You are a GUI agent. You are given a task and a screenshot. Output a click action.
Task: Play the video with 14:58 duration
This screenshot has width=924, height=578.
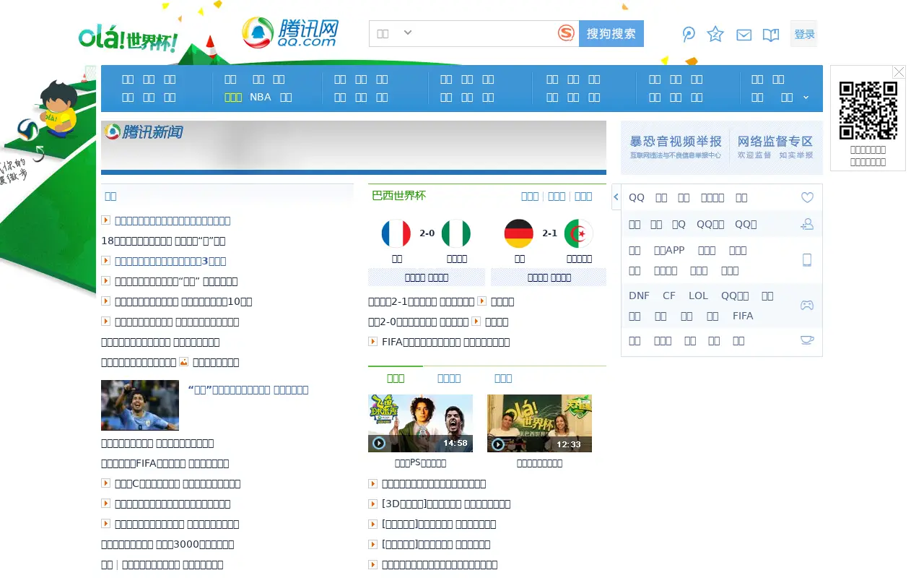(420, 423)
